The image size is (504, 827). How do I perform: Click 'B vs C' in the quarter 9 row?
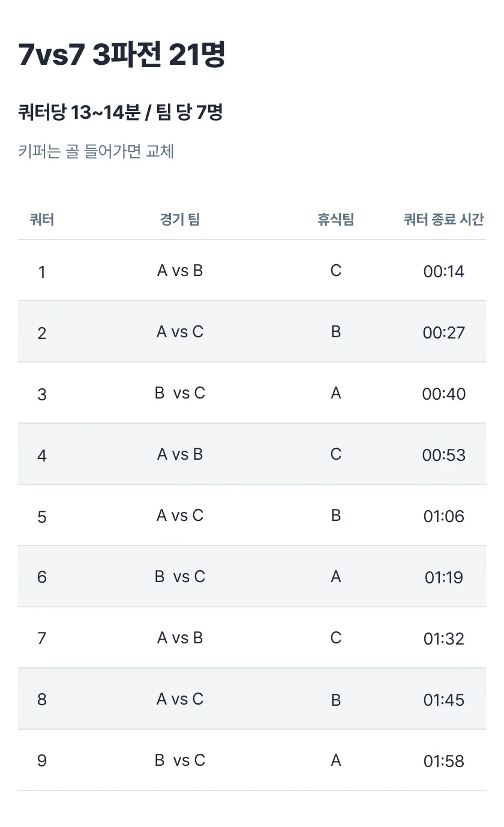tap(180, 761)
